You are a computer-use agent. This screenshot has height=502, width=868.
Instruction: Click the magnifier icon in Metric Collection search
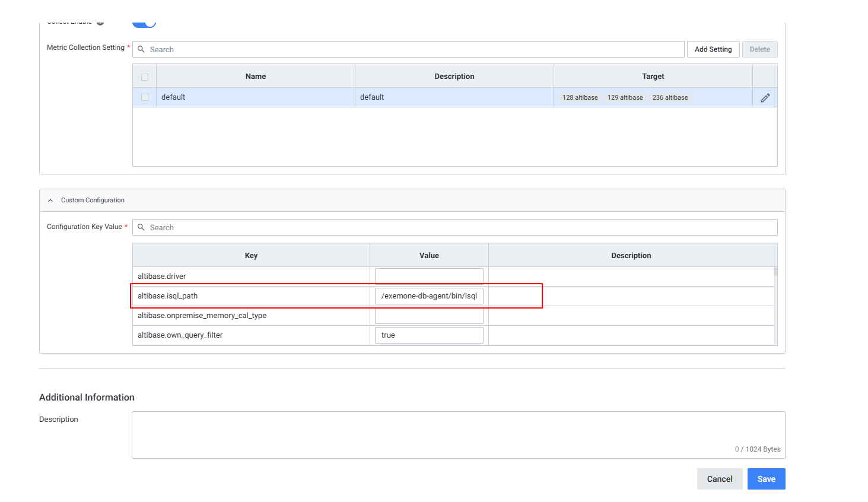[x=141, y=49]
